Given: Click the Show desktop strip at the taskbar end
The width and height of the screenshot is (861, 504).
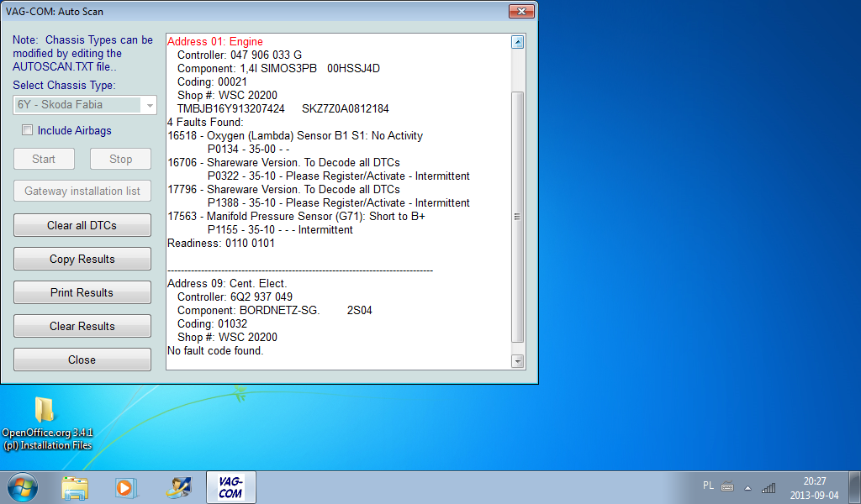Looking at the screenshot, I should [x=857, y=487].
